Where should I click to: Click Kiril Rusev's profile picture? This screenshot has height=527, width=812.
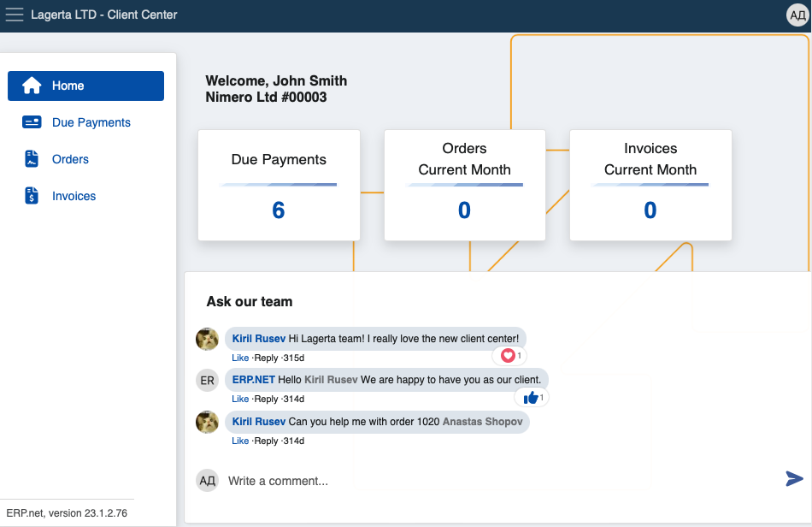[207, 339]
